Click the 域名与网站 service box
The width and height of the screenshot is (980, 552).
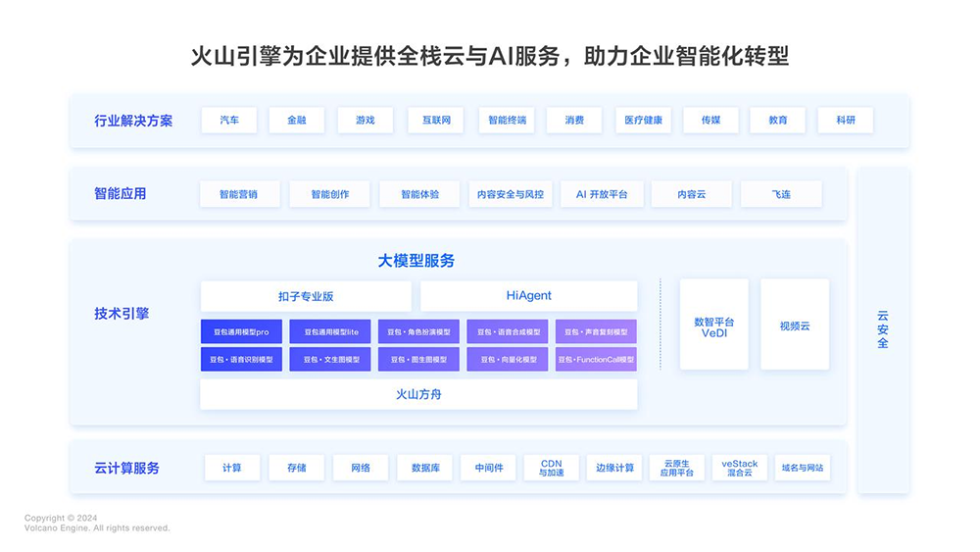click(803, 468)
